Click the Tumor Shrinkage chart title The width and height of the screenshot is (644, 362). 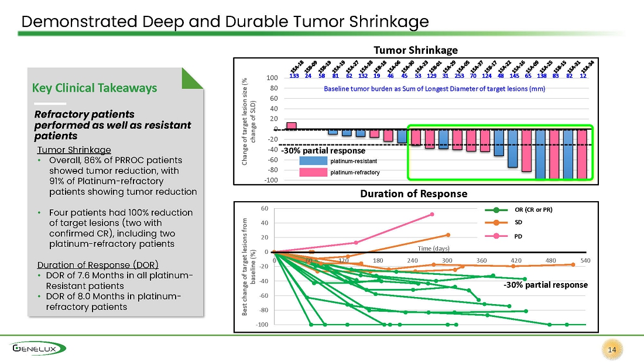416,50
